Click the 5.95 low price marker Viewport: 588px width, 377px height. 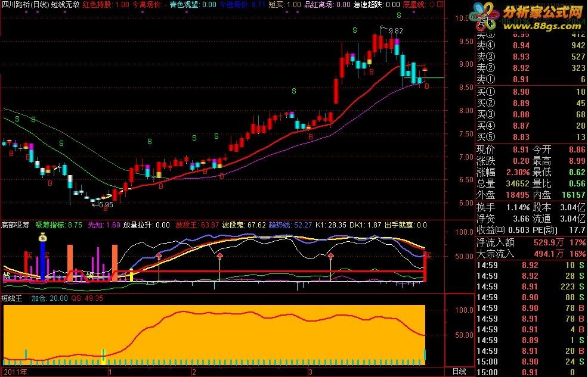point(106,205)
